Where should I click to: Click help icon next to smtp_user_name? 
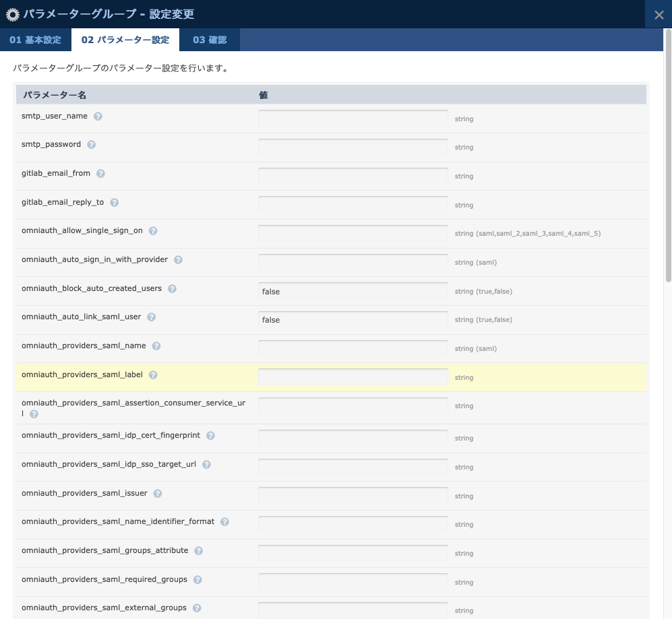[x=98, y=116]
